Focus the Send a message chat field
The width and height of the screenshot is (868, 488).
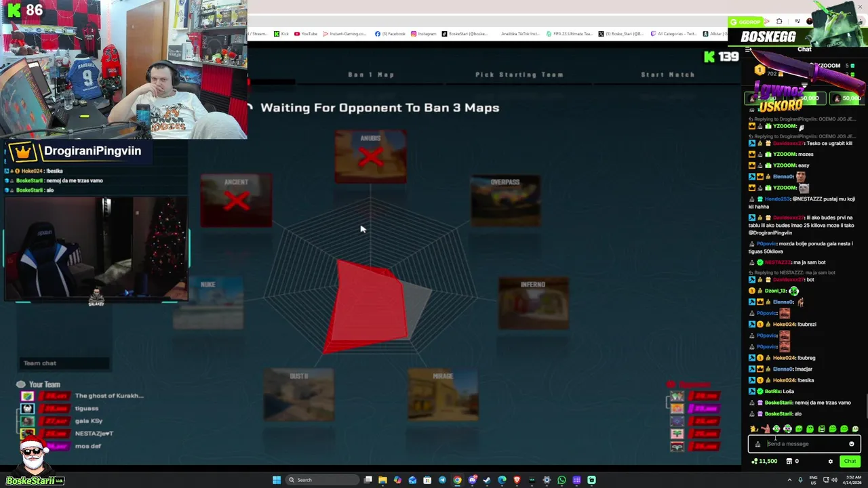804,444
